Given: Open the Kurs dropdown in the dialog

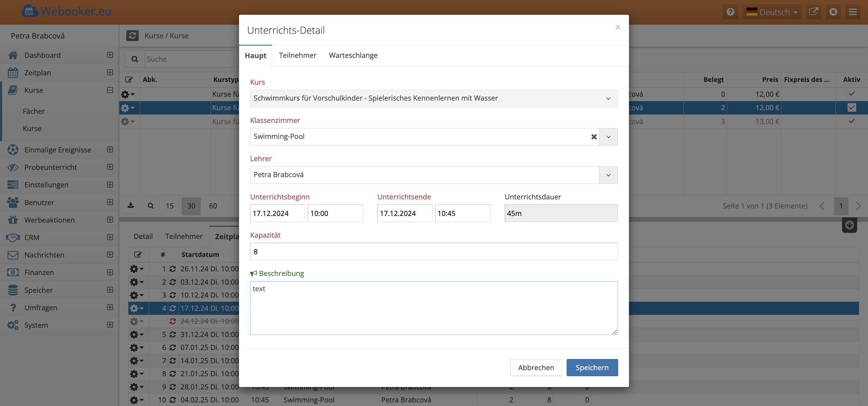Looking at the screenshot, I should [434, 98].
